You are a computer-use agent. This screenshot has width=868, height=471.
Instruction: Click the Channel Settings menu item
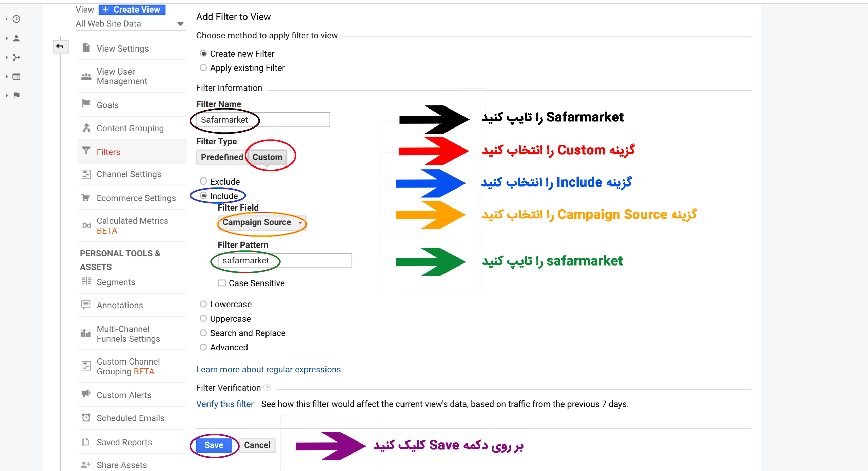[128, 174]
